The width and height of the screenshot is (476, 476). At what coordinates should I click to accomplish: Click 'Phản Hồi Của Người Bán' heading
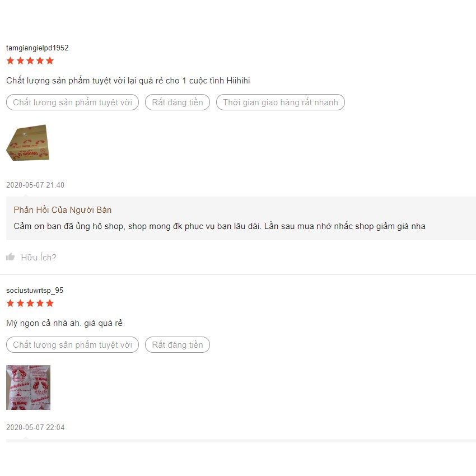(x=63, y=210)
